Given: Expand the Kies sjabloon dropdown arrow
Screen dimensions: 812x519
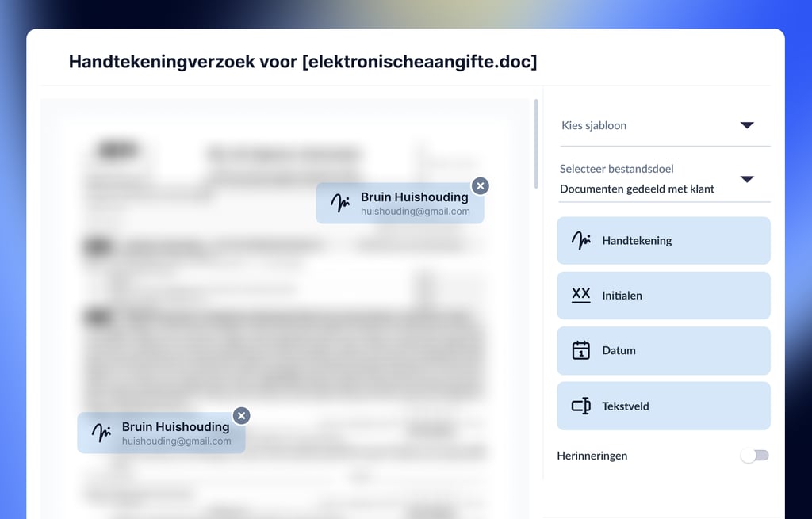Looking at the screenshot, I should coord(746,125).
